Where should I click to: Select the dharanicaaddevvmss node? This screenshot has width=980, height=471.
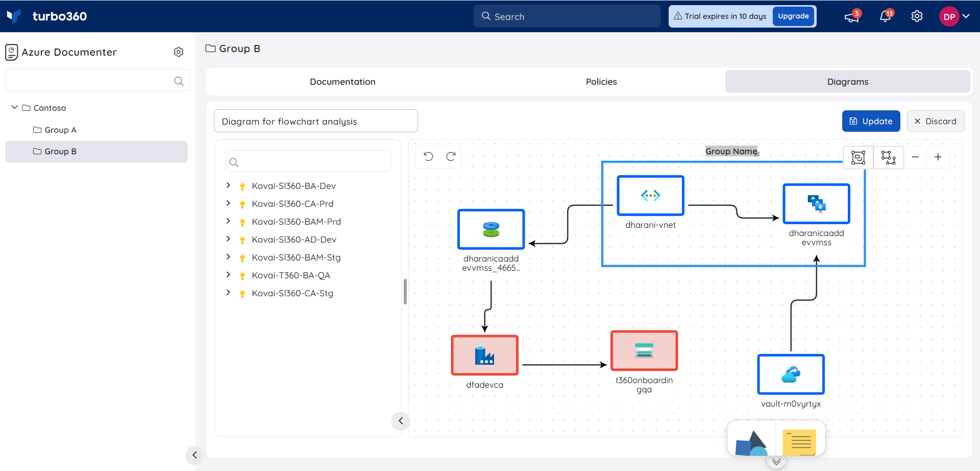[x=816, y=204]
